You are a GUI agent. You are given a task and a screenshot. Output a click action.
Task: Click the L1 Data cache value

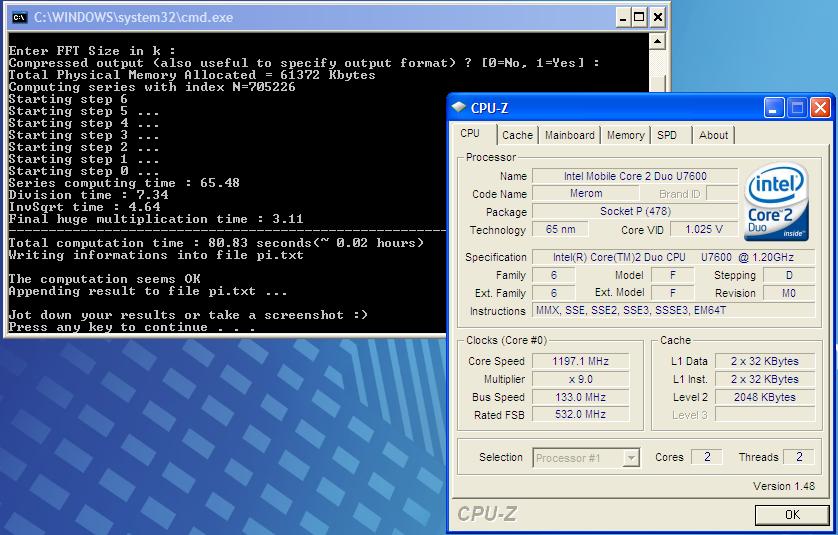click(x=765, y=361)
